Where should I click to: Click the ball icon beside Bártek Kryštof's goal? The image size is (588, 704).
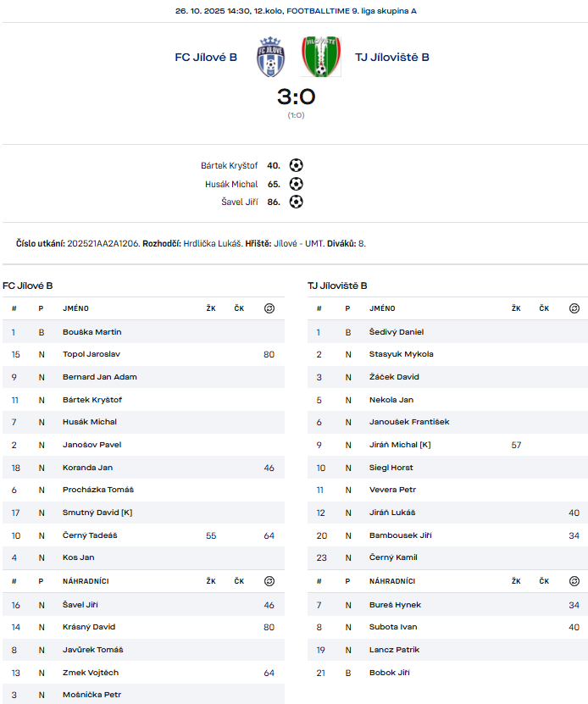pyautogui.click(x=296, y=166)
